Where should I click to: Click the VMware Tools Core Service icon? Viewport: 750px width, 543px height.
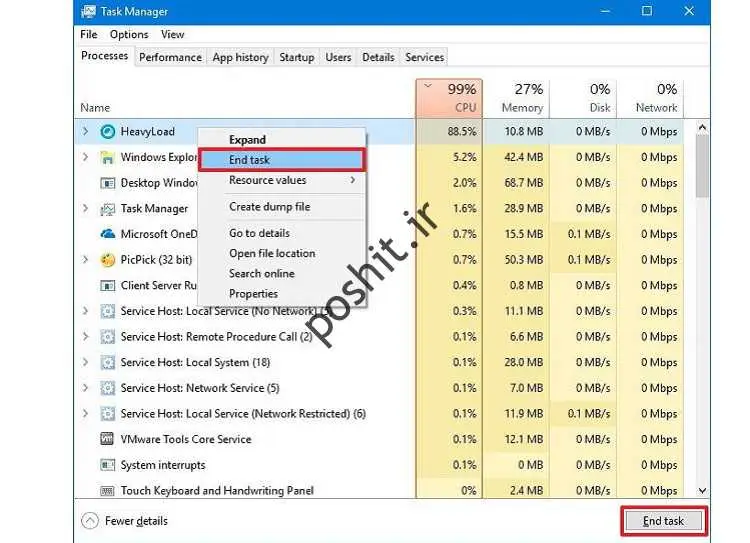(108, 439)
